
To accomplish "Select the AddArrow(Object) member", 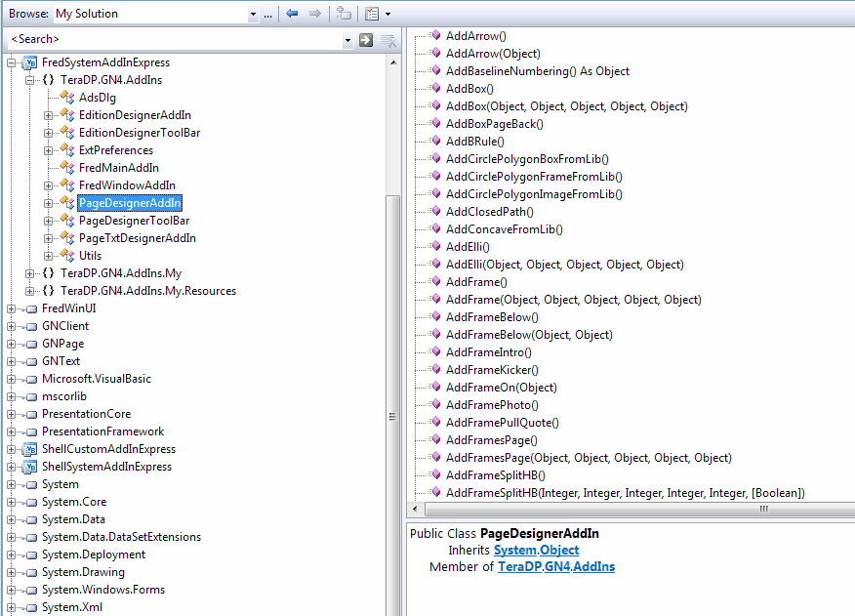I will (494, 54).
